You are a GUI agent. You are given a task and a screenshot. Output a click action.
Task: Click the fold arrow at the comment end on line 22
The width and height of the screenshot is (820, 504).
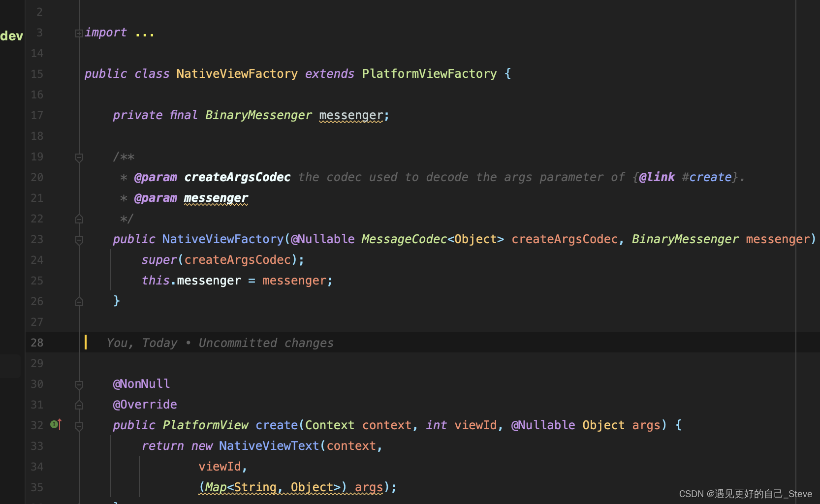pos(79,219)
